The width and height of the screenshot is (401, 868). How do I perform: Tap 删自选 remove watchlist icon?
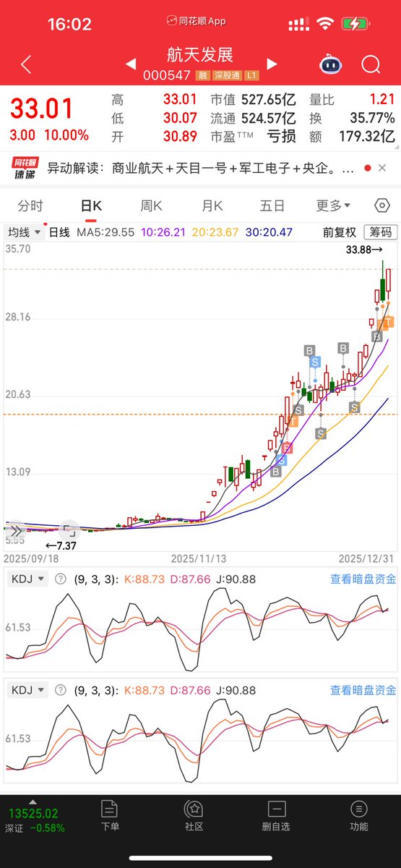276,814
